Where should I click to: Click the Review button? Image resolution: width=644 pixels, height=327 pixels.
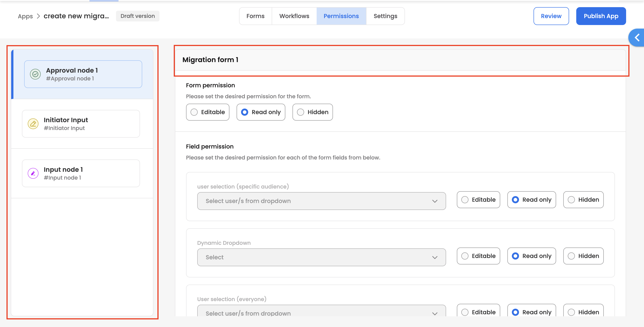(551, 16)
